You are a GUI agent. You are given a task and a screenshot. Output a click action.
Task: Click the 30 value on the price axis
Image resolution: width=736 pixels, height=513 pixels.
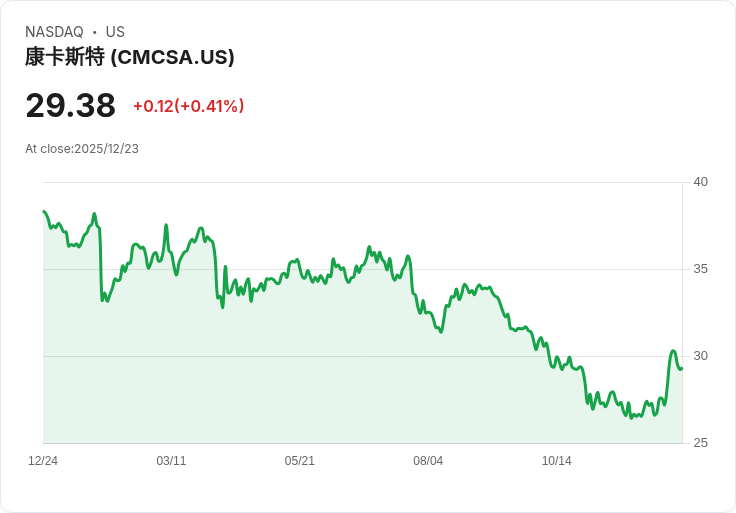(x=700, y=356)
